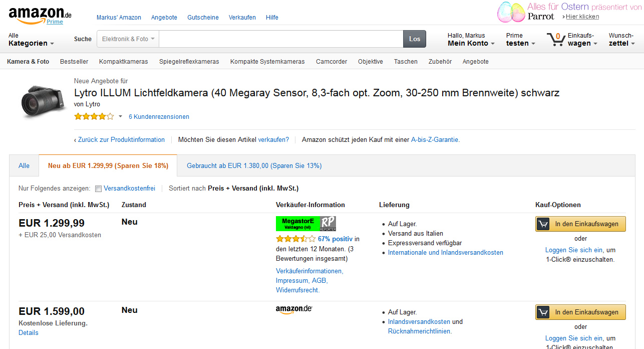The height and width of the screenshot is (349, 644).
Task: Click the amazon.de seller logo
Action: (x=294, y=309)
